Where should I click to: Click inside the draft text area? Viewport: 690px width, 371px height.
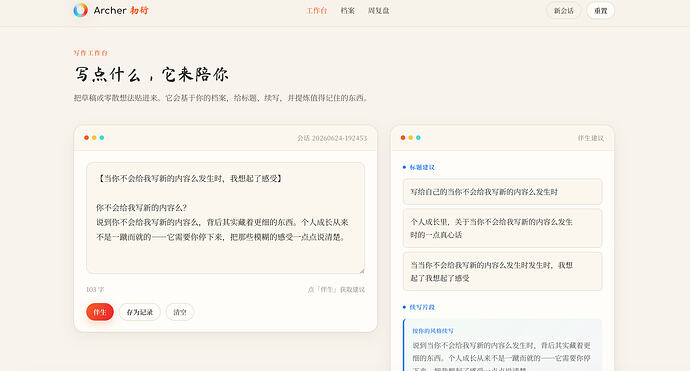[x=226, y=218]
